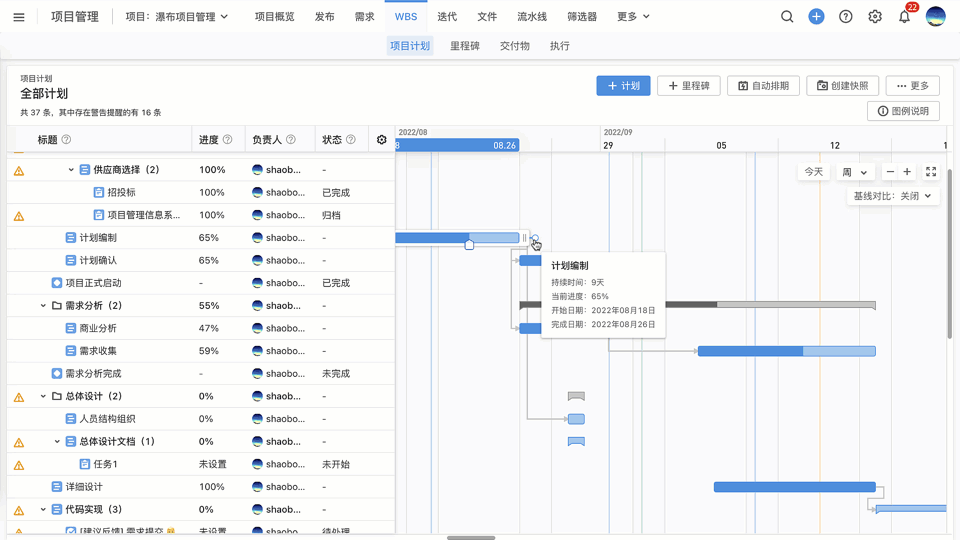Open the 周 time scale dropdown
This screenshot has height=540, width=960.
853,172
